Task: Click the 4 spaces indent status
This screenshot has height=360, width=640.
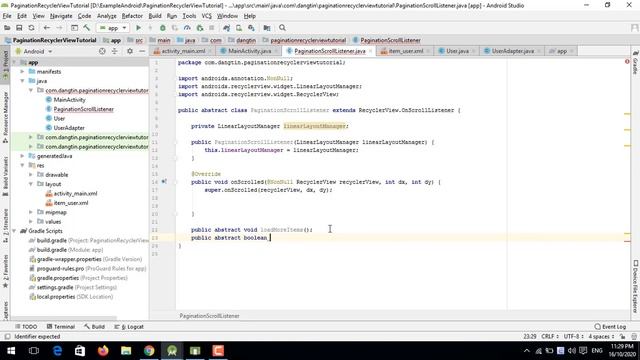Action: coord(601,336)
